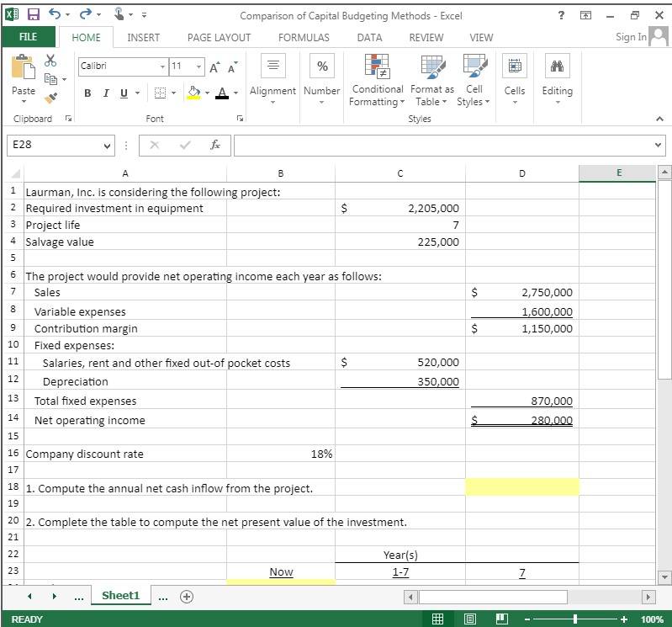Image resolution: width=672 pixels, height=627 pixels.
Task: Select yellow answer cell D18
Action: point(522,487)
